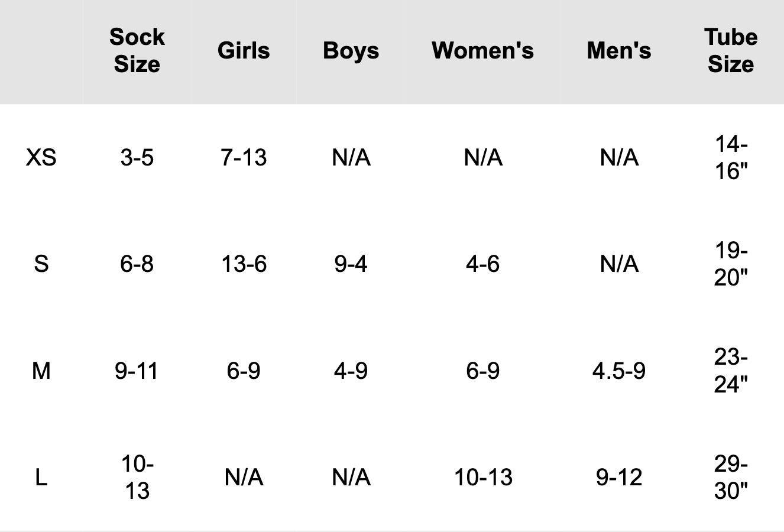Select the 9-12 Men's size cell

(x=619, y=478)
